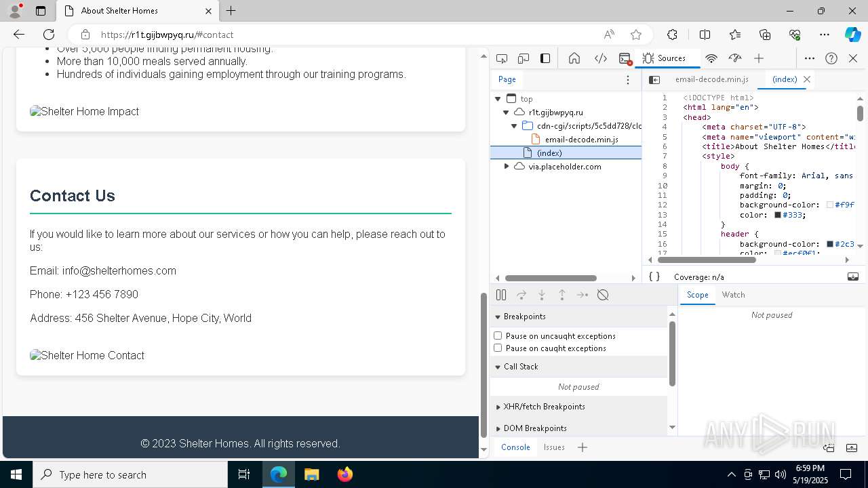Click the Step debugger button
This screenshot has height=488, width=868.
(x=583, y=295)
